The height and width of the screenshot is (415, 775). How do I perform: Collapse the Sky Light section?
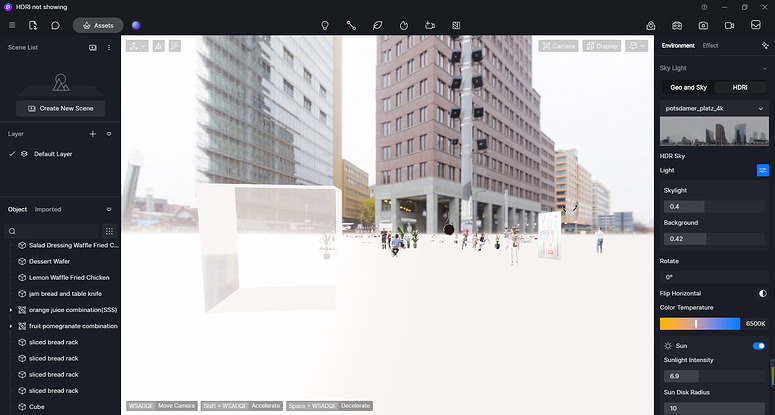pos(765,68)
